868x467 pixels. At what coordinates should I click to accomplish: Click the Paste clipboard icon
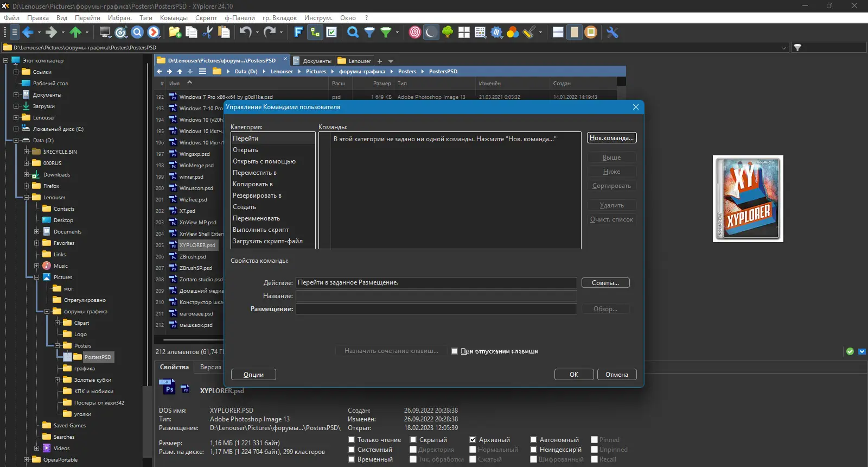click(x=224, y=33)
